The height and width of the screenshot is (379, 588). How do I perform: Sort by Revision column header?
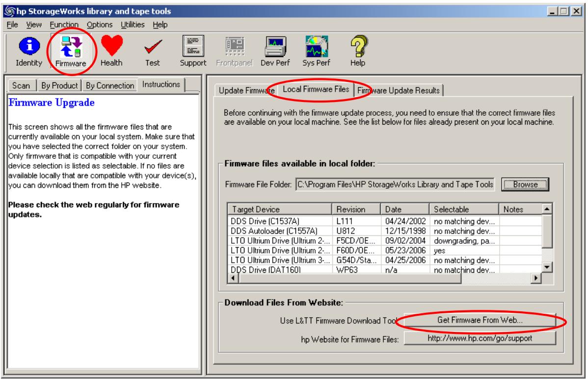(x=356, y=209)
